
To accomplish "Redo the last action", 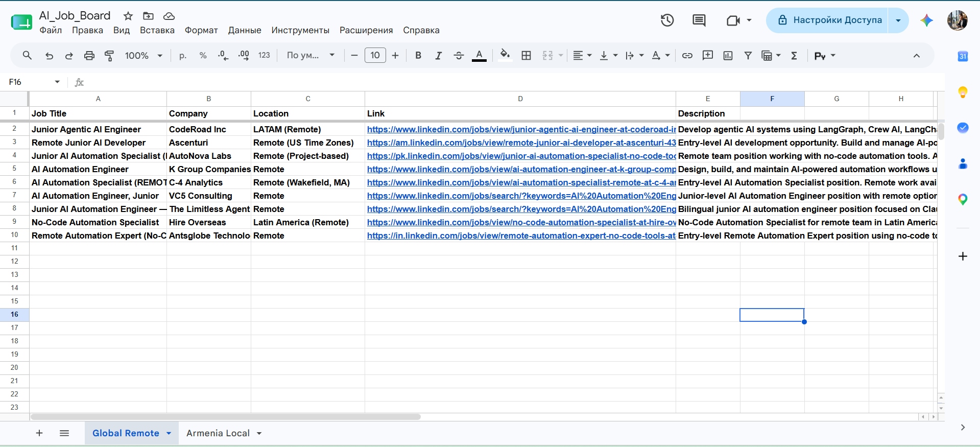I will 69,56.
